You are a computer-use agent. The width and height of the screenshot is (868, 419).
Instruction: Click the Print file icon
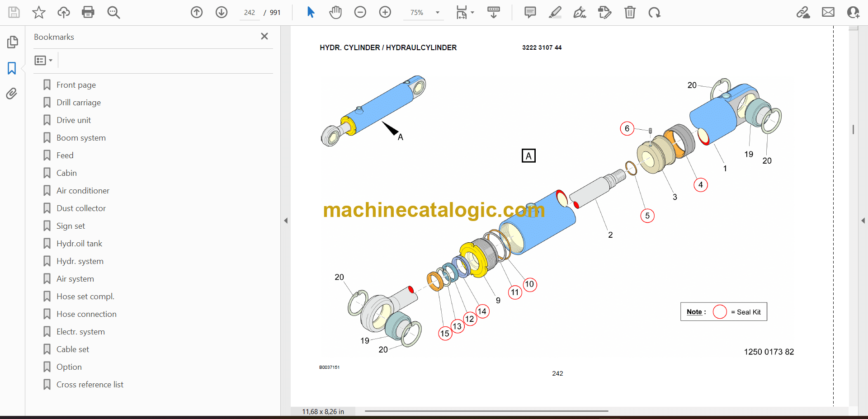88,12
